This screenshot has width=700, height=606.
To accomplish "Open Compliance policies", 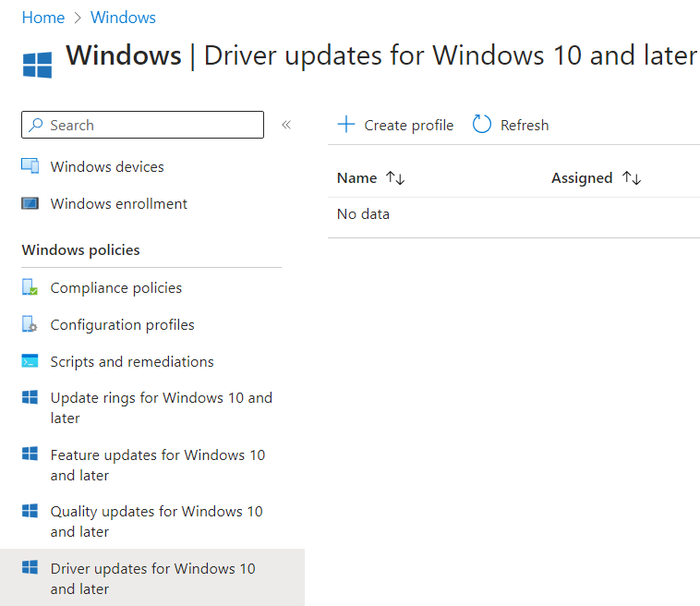I will coord(116,288).
